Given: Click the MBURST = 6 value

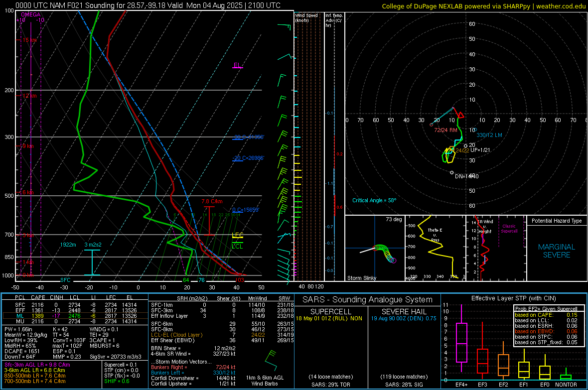Looking at the screenshot, I should 104,346.
